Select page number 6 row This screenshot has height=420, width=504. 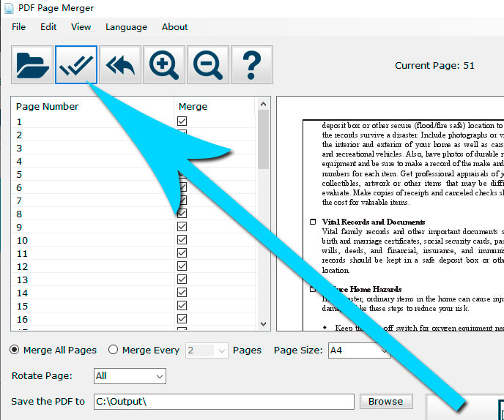[x=134, y=187]
